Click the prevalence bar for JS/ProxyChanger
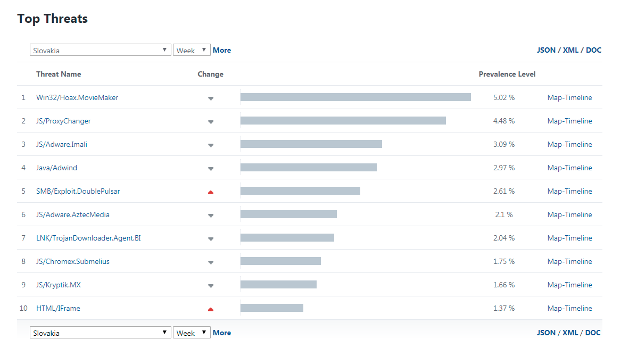Viewport: 629px width, 364px height. tap(343, 120)
